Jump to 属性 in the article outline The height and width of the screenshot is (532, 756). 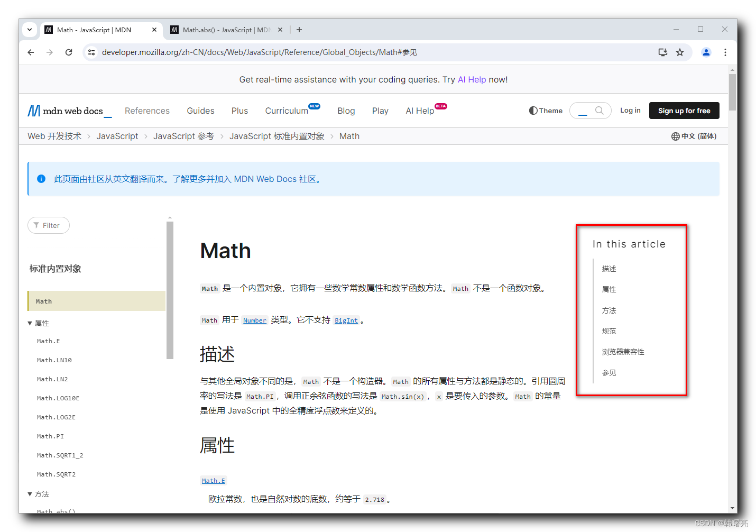tap(609, 289)
